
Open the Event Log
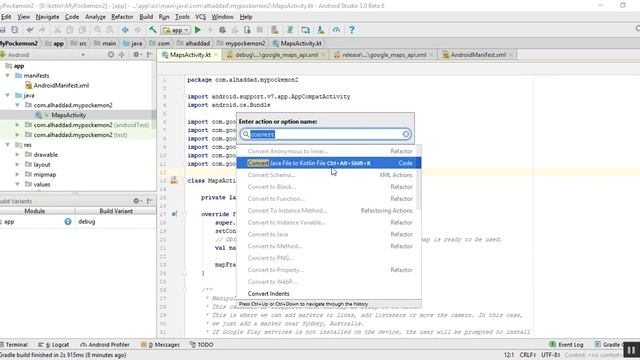[566, 344]
